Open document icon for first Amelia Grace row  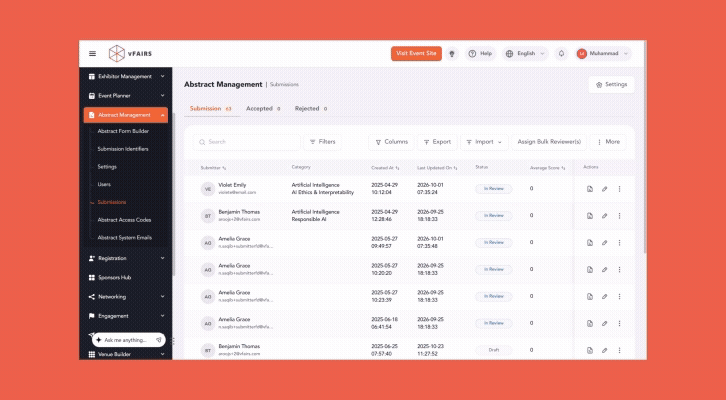[x=589, y=243]
